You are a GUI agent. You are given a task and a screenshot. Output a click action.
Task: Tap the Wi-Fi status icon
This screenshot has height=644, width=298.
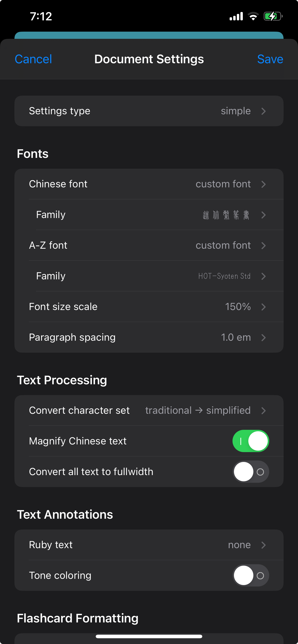coord(253,16)
